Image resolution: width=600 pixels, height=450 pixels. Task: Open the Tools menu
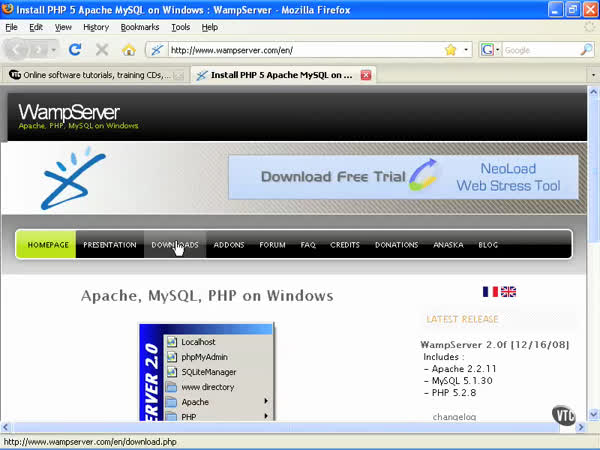[x=180, y=27]
